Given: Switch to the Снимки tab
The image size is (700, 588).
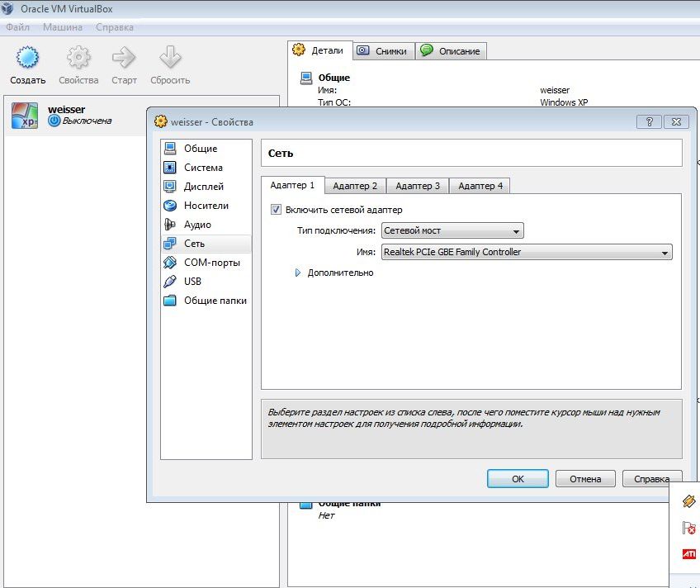Looking at the screenshot, I should [384, 51].
